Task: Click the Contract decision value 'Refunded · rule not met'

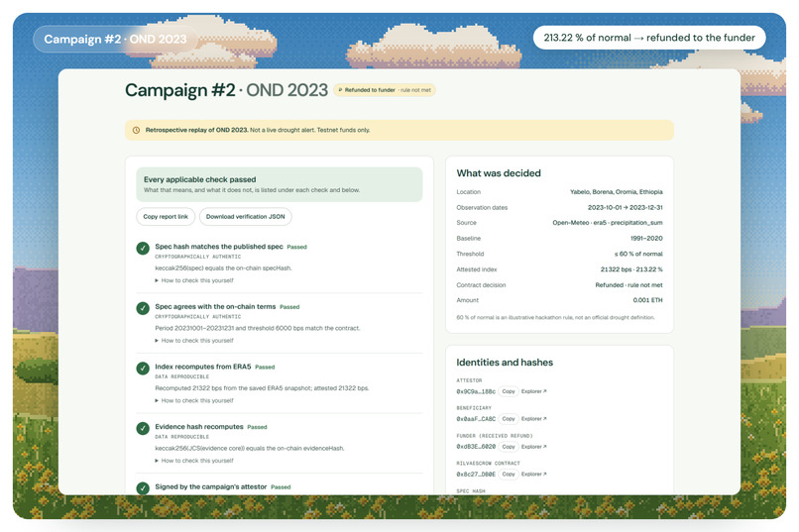Action: click(628, 285)
